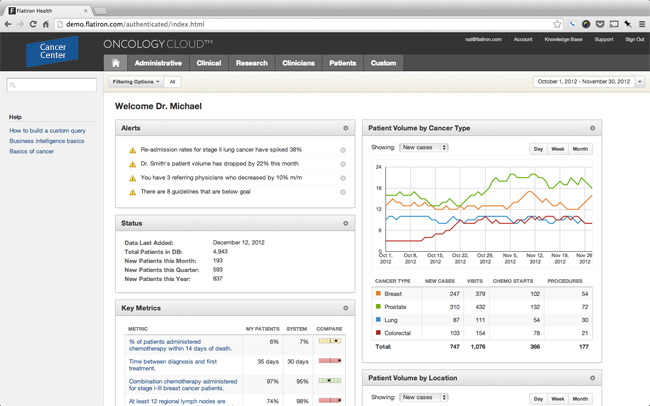Open Alerts panel settings gear
650x406 pixels.
[x=346, y=128]
